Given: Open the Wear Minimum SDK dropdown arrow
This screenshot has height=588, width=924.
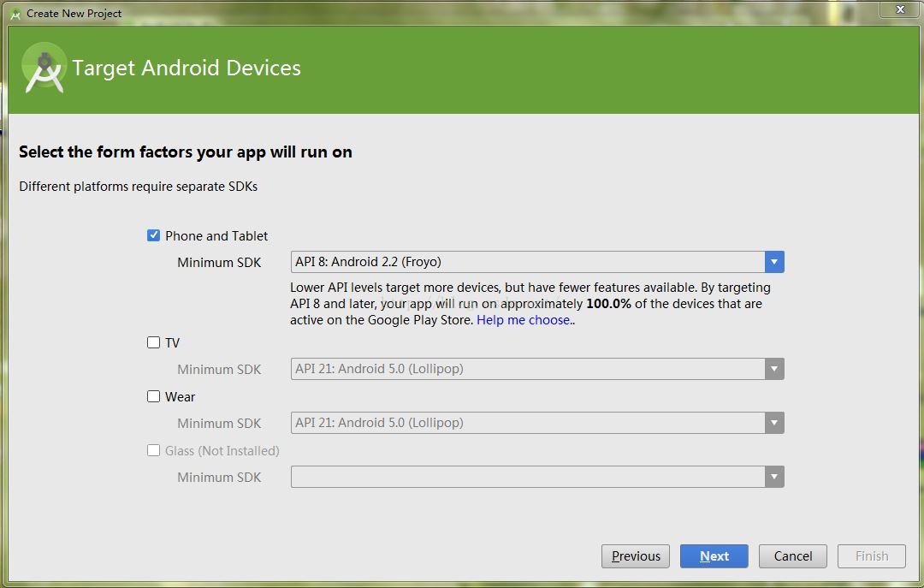Looking at the screenshot, I should point(774,422).
